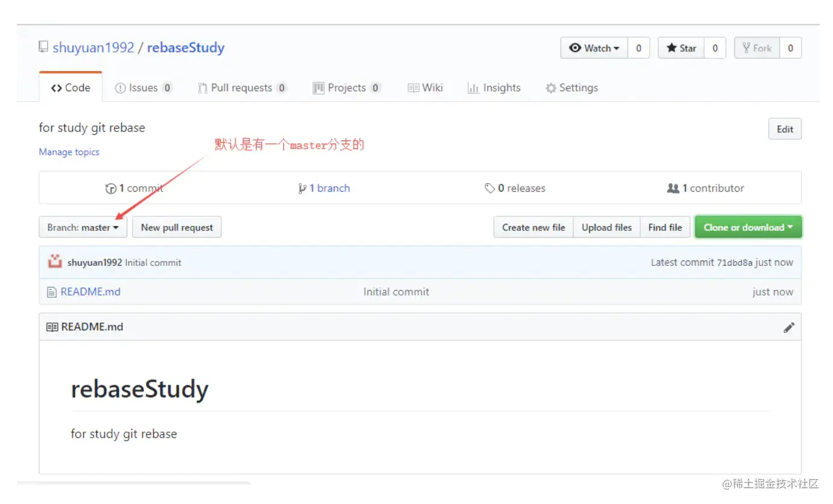Click the Manage topics link
The width and height of the screenshot is (833, 504).
[x=69, y=152]
